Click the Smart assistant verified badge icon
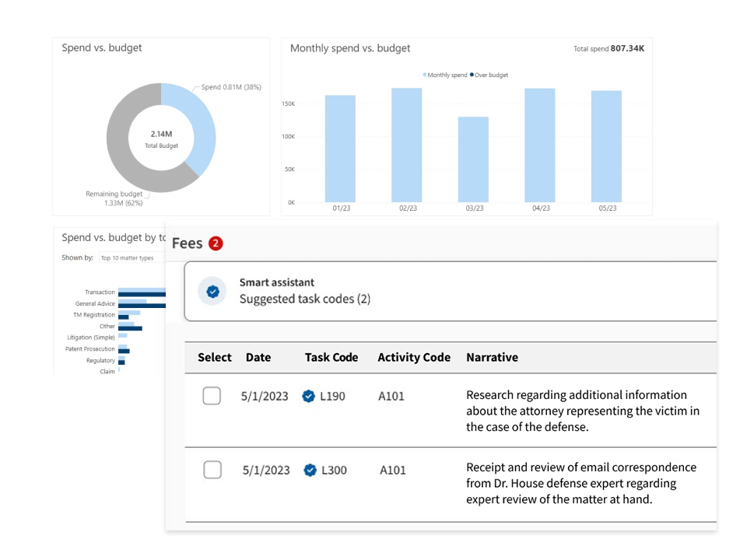The width and height of the screenshot is (747, 560). pos(212,292)
